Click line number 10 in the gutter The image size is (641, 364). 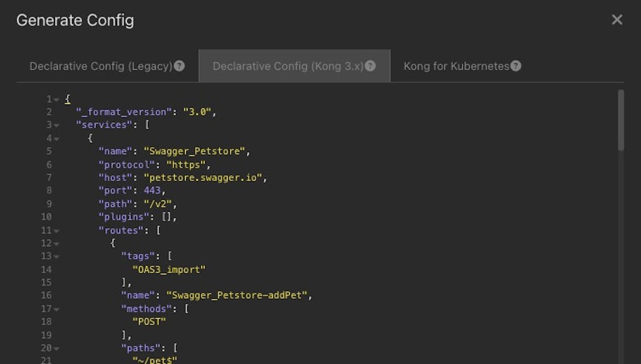[46, 217]
